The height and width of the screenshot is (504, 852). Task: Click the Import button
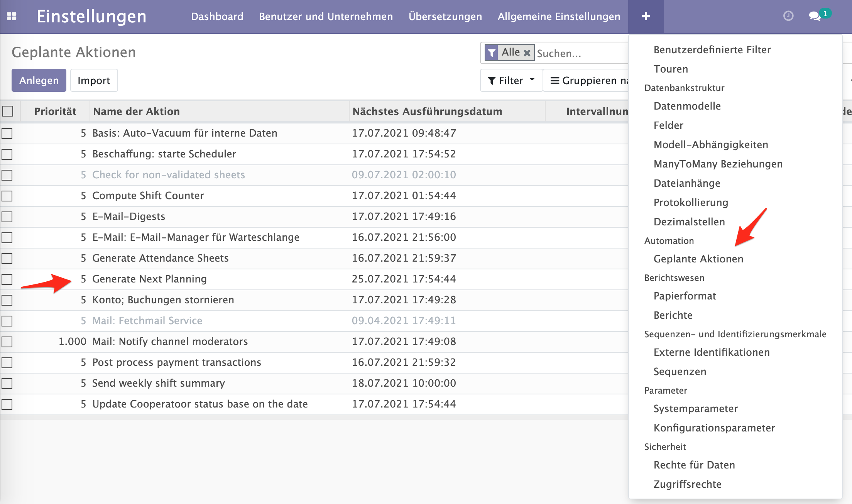click(x=94, y=80)
